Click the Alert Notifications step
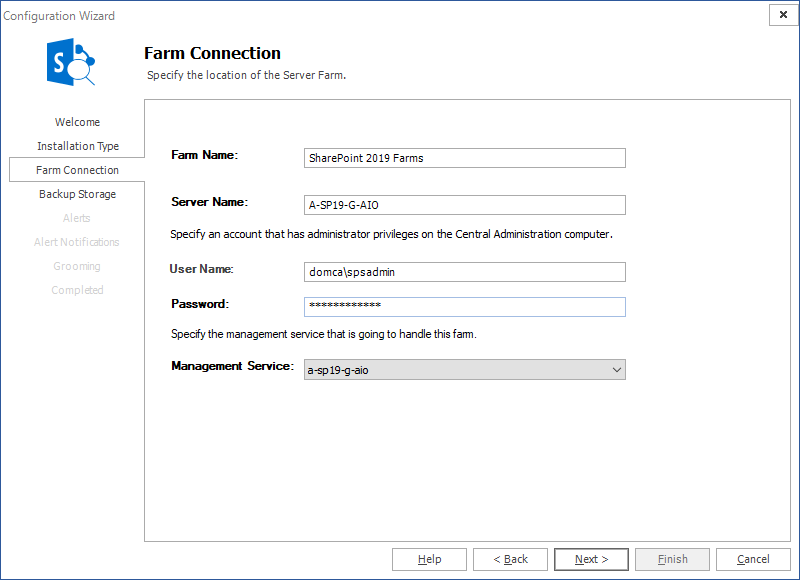 tap(77, 242)
